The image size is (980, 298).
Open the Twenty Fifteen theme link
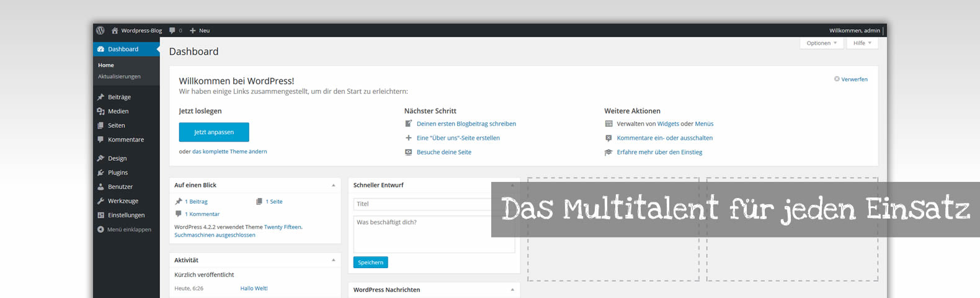(x=283, y=227)
